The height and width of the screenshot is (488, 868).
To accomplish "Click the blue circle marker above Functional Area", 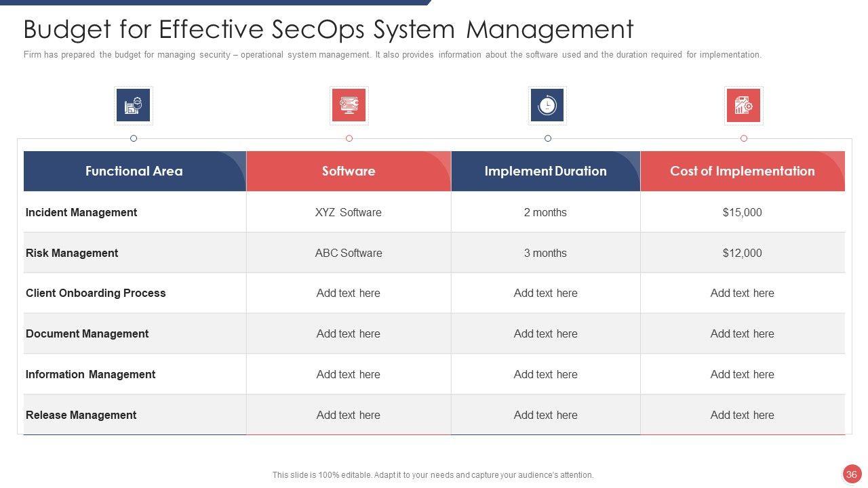I will pyautogui.click(x=134, y=138).
